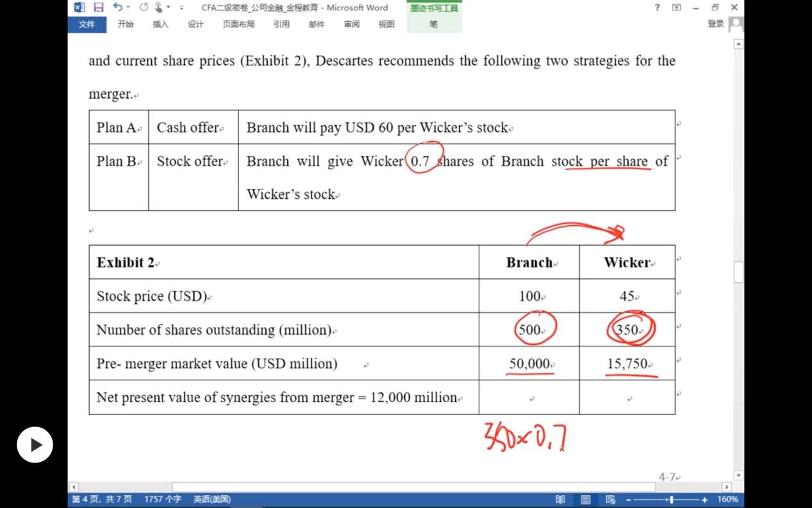Click 'Number of shares outstanding (million)' row label
The image size is (812, 508).
coord(214,330)
